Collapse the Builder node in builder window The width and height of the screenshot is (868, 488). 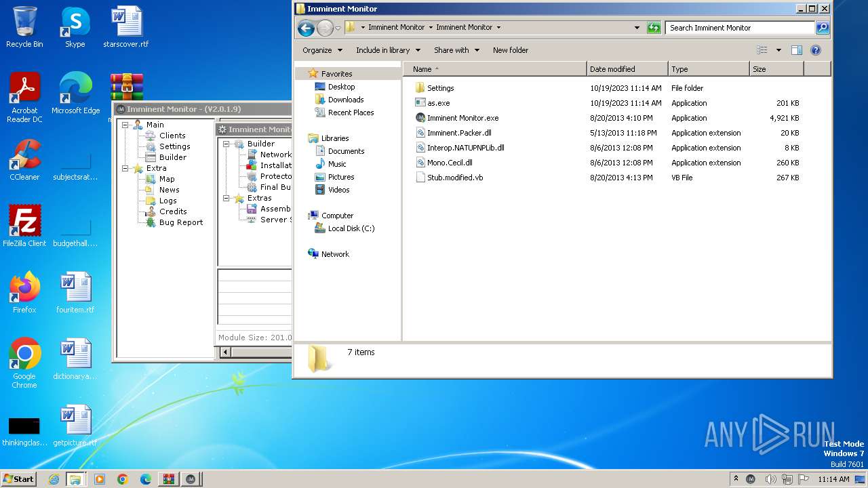(226, 144)
